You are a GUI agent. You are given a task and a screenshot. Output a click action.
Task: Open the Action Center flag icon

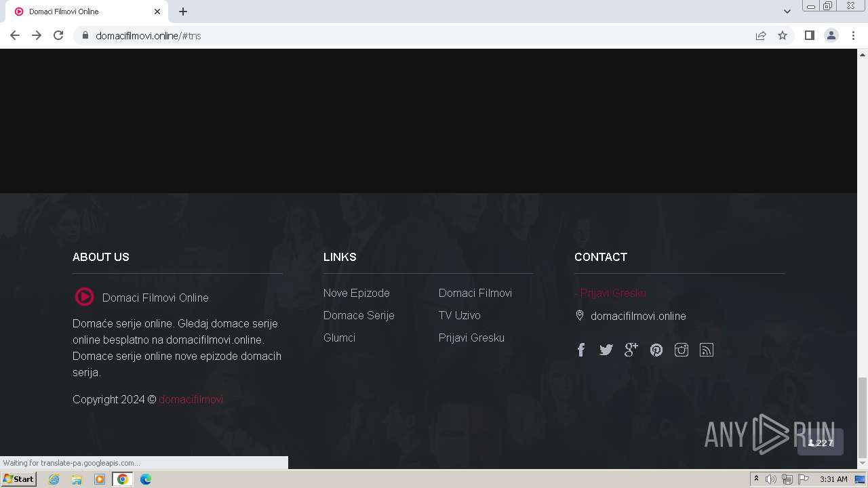click(x=804, y=479)
